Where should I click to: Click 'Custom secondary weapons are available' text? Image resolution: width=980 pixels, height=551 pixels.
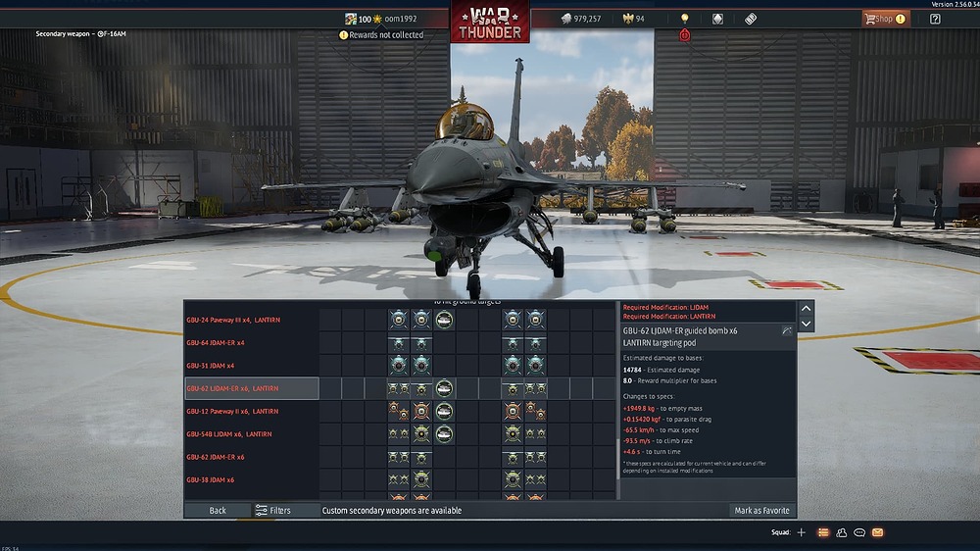pos(392,511)
